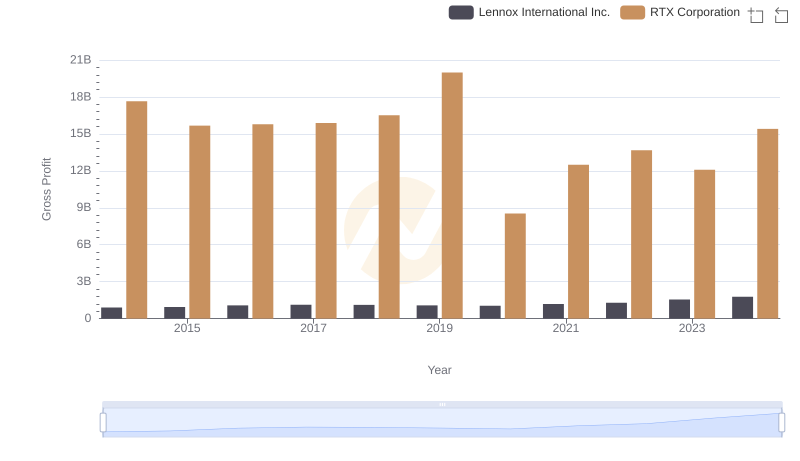800x461 pixels.
Task: Click the RTX bar for 2021
Action: click(579, 242)
